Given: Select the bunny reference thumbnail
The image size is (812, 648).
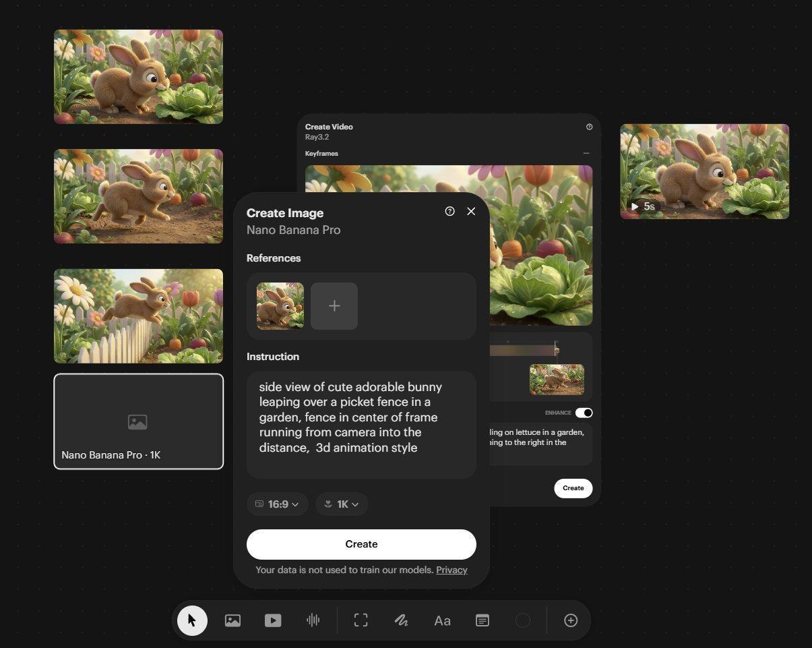Looking at the screenshot, I should pos(280,306).
